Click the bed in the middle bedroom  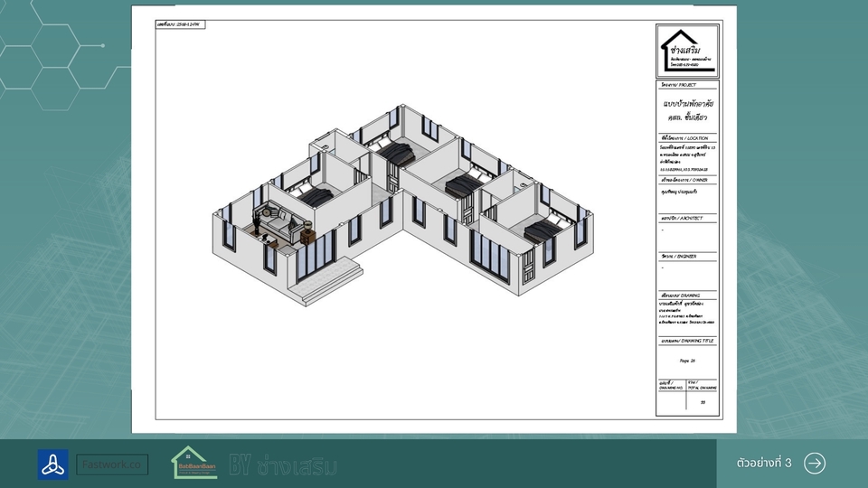coord(467,185)
